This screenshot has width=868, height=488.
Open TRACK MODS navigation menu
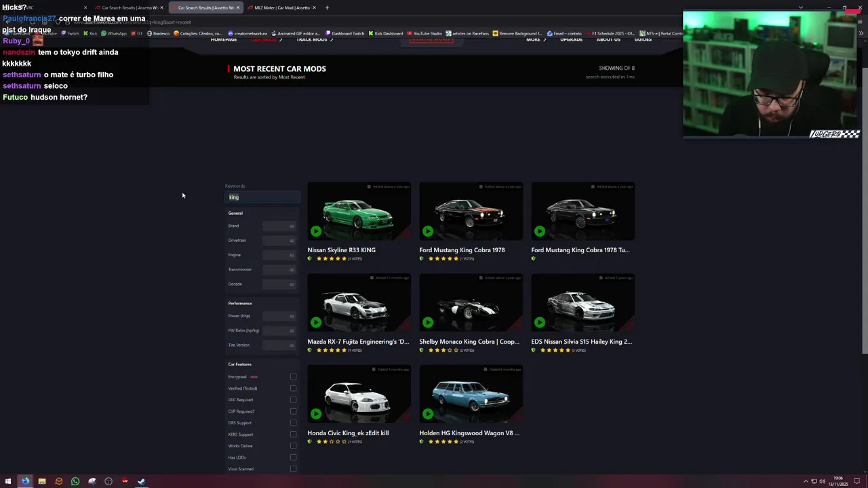pos(315,39)
